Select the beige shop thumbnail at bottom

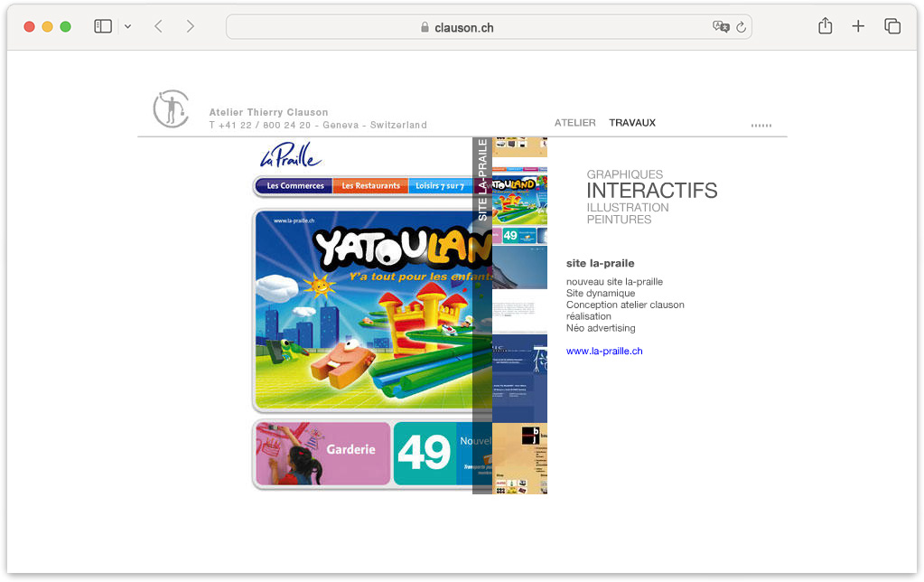pos(519,458)
